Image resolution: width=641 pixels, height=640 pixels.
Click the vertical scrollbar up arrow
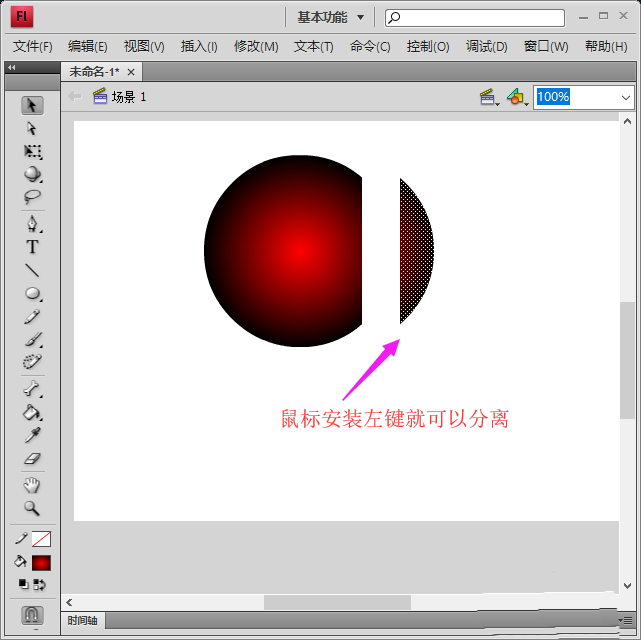pyautogui.click(x=627, y=121)
